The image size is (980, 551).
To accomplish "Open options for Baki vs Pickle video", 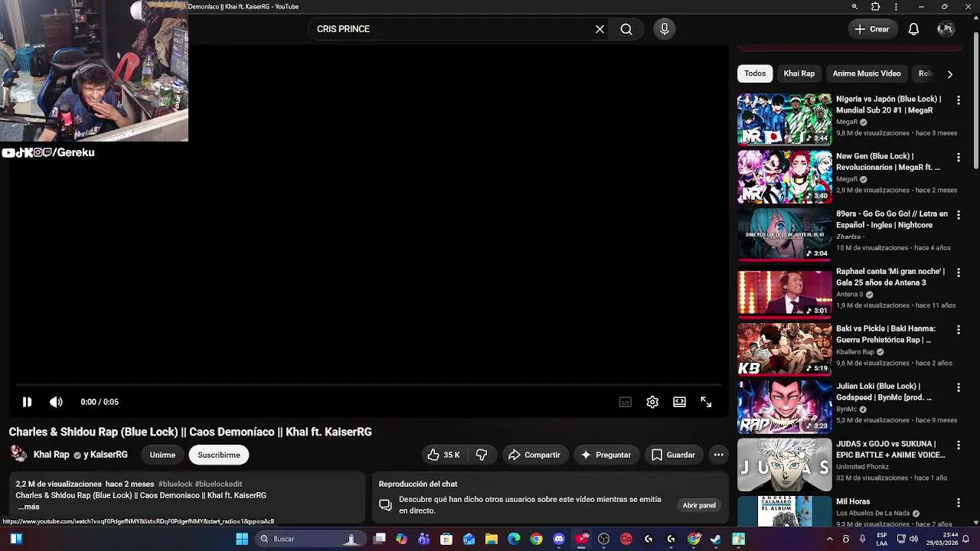I will (958, 330).
